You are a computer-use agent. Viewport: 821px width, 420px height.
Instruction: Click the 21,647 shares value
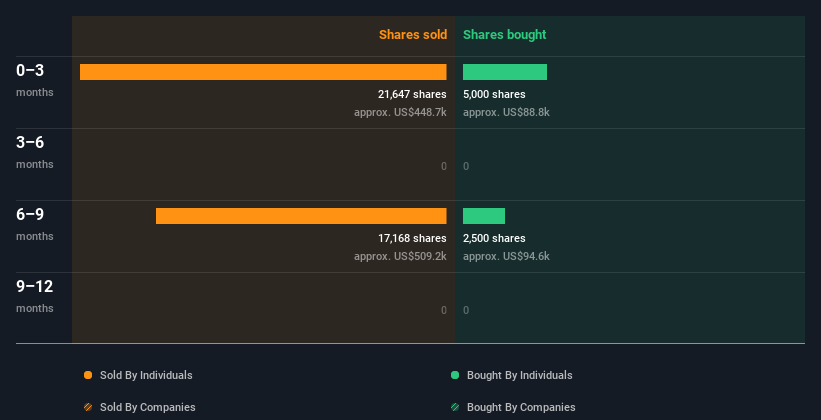(413, 94)
